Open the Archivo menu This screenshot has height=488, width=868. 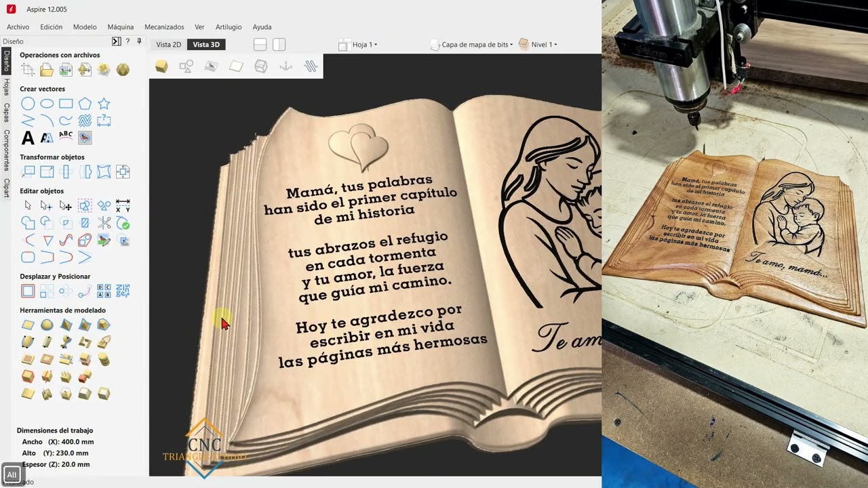pos(18,27)
